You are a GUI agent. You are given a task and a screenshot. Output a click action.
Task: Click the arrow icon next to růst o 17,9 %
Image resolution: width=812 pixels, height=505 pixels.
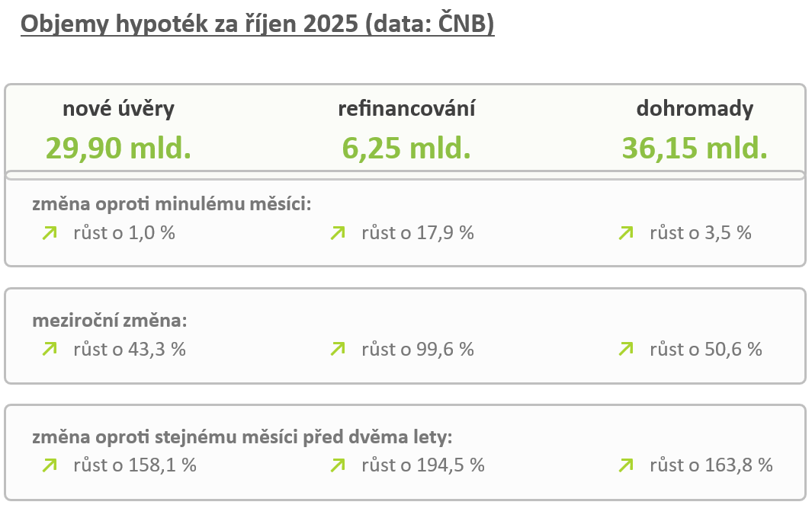point(338,233)
